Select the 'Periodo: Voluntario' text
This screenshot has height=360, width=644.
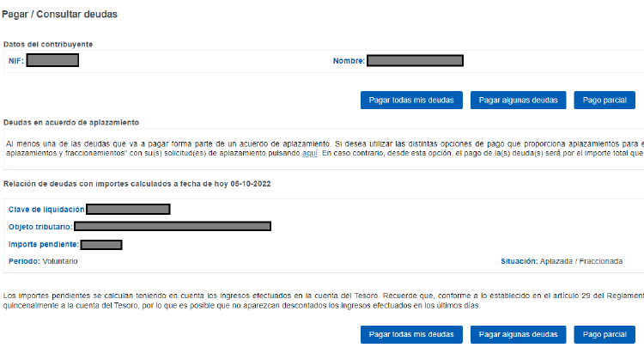[43, 261]
